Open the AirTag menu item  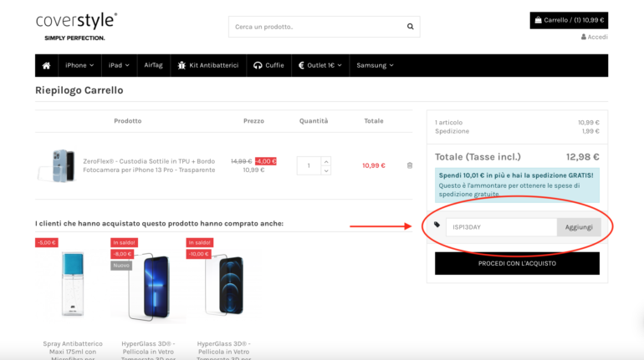pos(153,65)
